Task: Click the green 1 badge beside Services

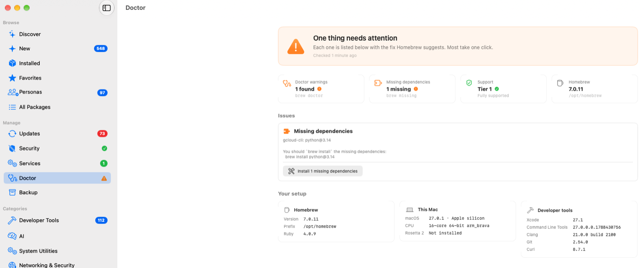Action: click(104, 163)
